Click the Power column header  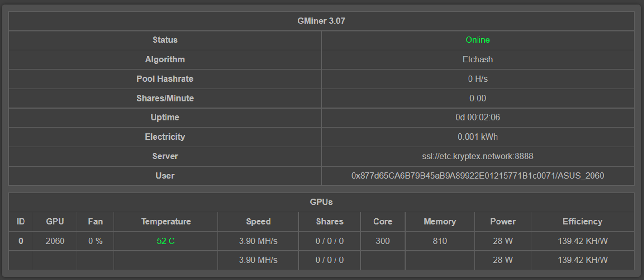click(x=503, y=221)
